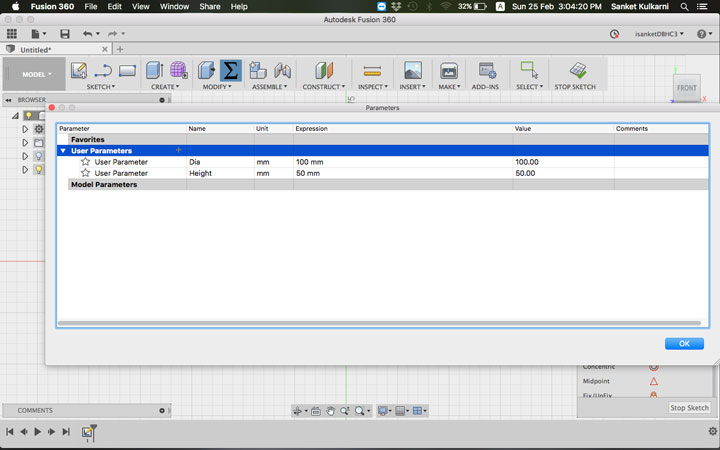Open the ASSEMBLE dropdown menu
The height and width of the screenshot is (450, 720).
(x=270, y=86)
